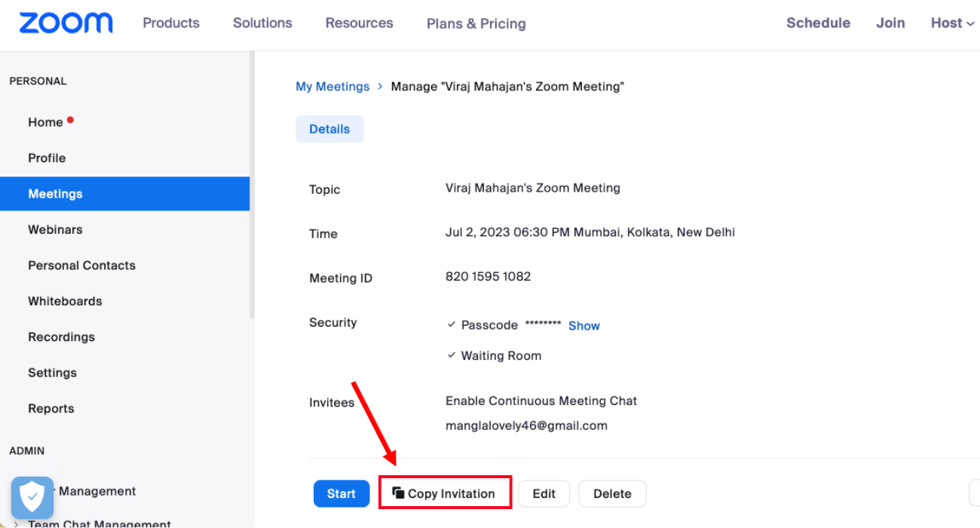980x528 pixels.
Task: Click Enable Continuous Meeting Chat text
Action: click(541, 401)
